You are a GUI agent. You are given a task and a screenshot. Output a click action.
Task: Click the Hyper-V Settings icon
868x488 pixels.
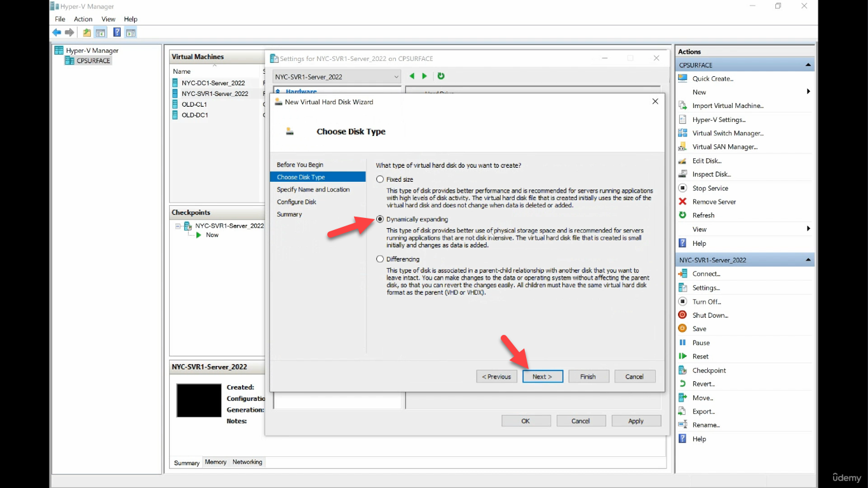(x=682, y=119)
